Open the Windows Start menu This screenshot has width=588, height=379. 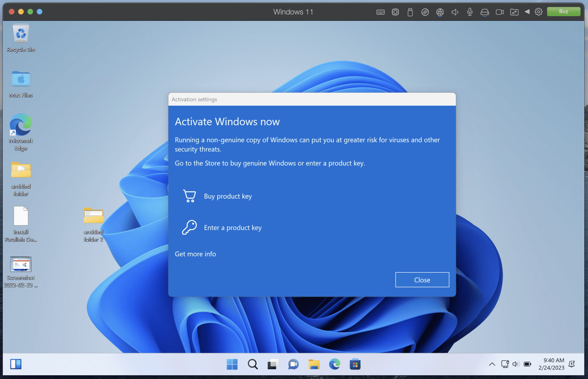point(232,364)
